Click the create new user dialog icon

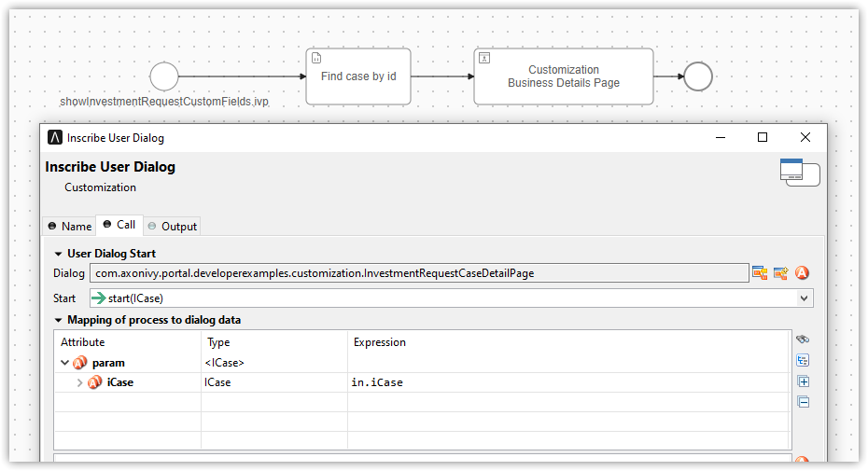[781, 273]
